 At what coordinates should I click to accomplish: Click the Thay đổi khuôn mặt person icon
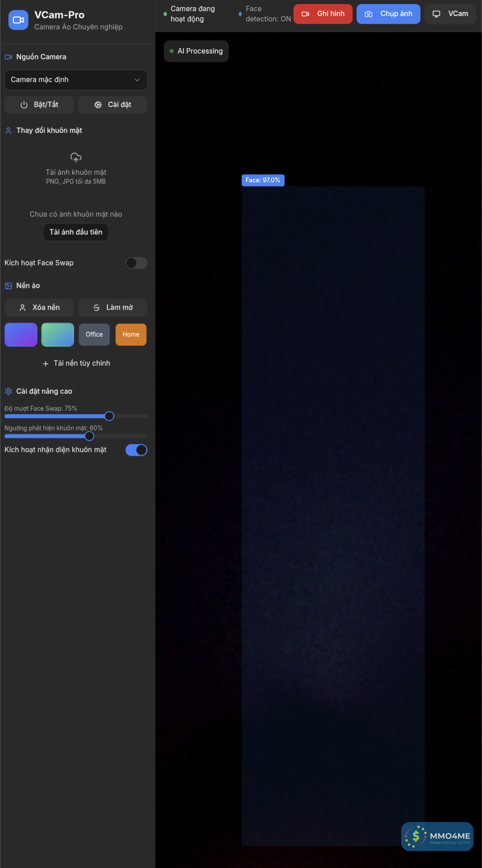coord(8,131)
